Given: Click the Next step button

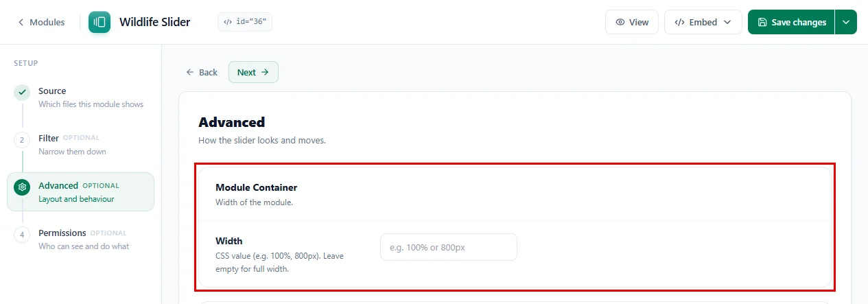Looking at the screenshot, I should pyautogui.click(x=253, y=72).
